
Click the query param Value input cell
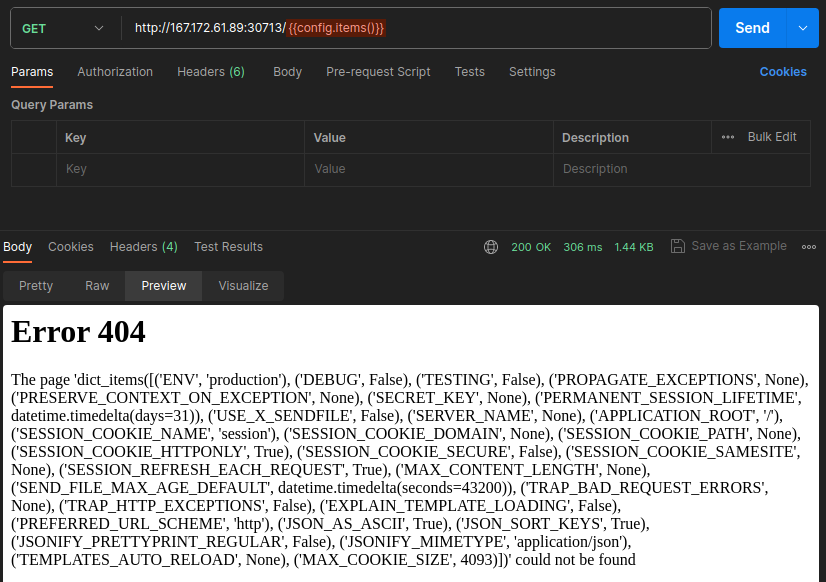(428, 170)
